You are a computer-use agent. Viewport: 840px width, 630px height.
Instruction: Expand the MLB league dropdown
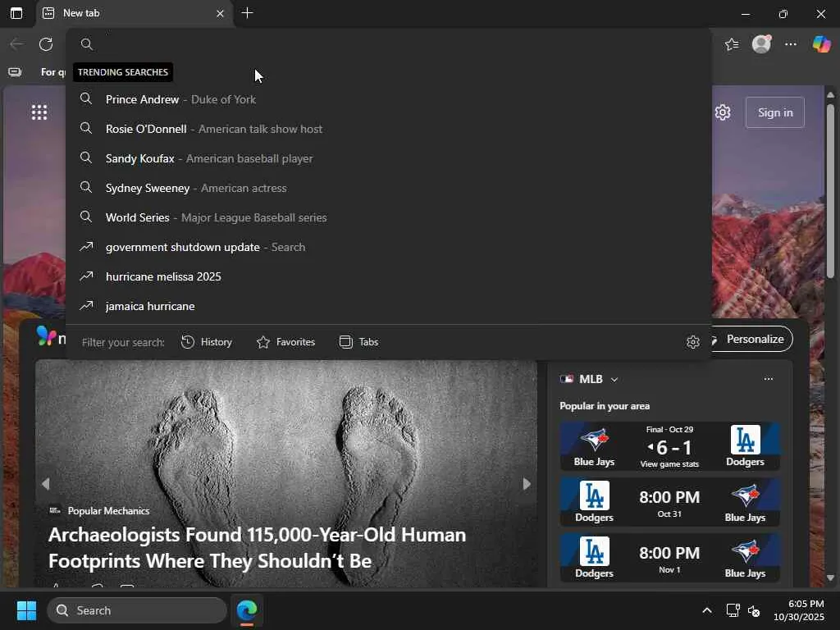tap(614, 379)
